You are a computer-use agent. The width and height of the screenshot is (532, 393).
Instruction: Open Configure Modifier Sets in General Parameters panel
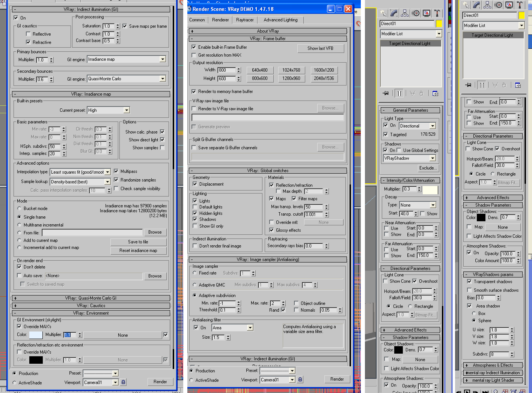435,93
